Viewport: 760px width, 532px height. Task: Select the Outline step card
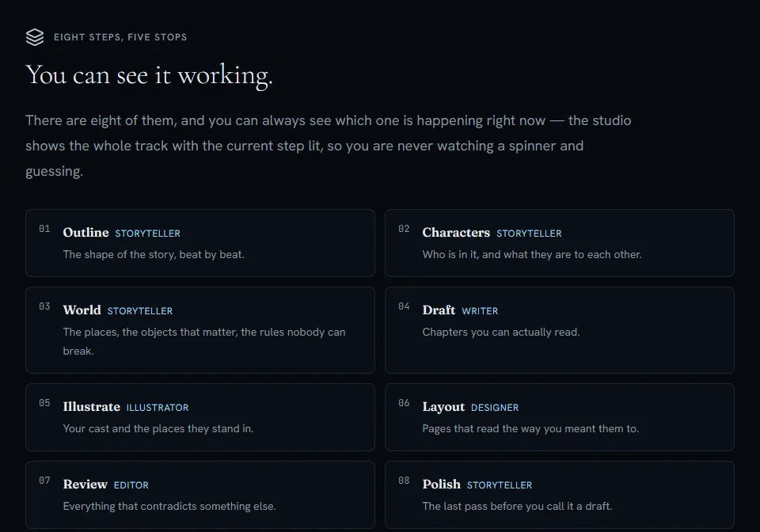(200, 243)
